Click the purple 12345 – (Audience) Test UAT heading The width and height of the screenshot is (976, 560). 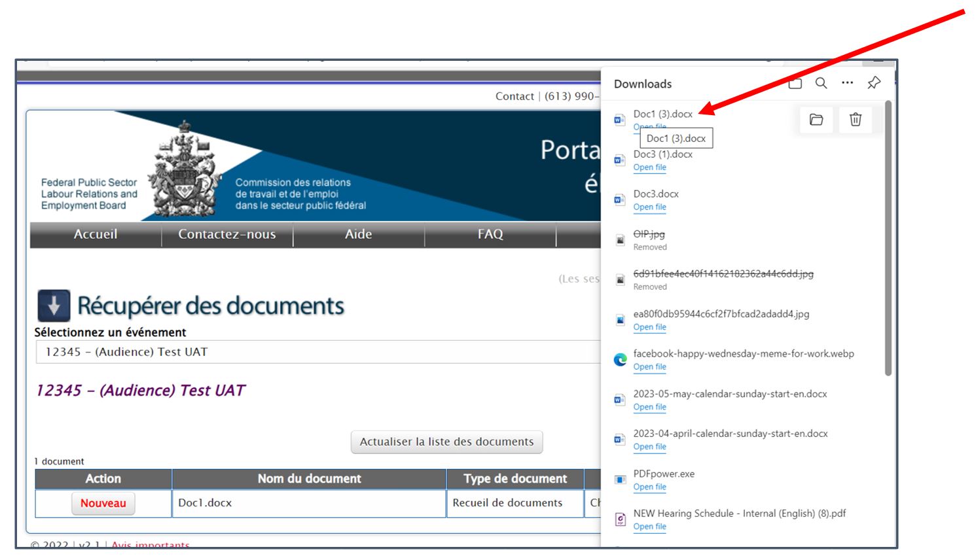(140, 391)
